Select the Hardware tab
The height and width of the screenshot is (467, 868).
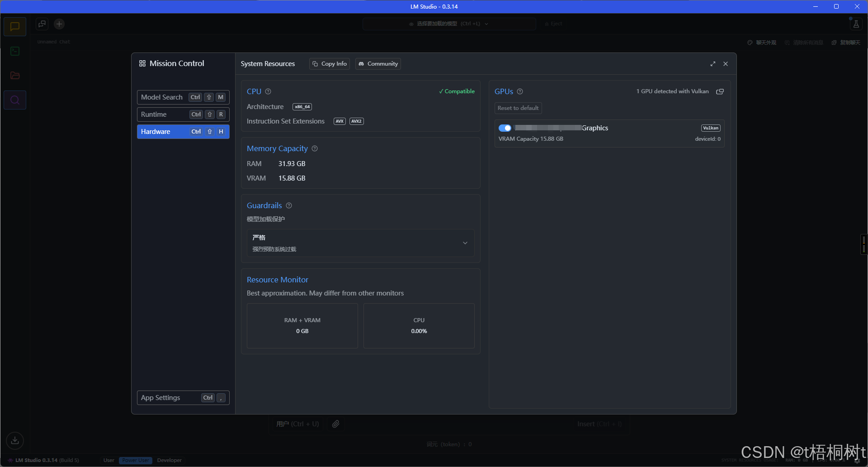183,132
